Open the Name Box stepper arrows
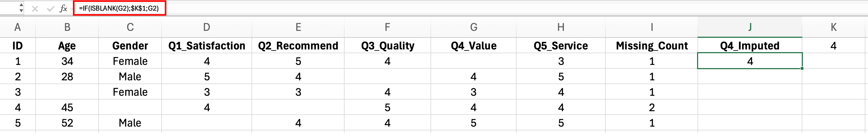868x133 pixels. pos(21,8)
